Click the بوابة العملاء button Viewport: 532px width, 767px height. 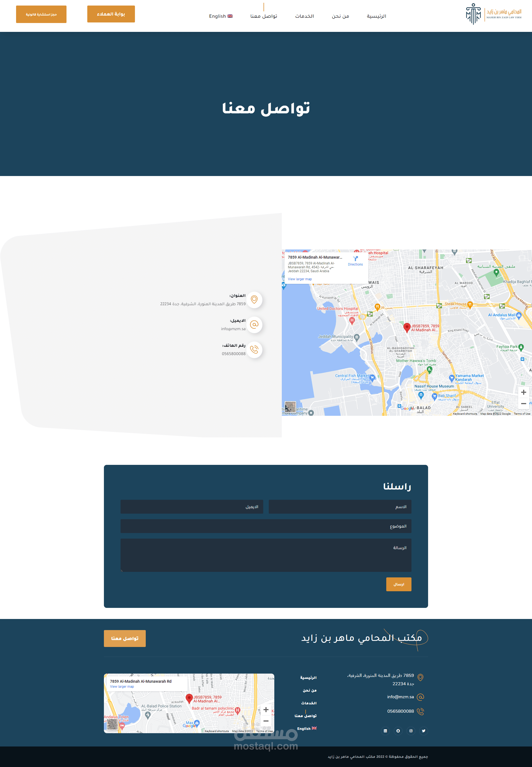111,14
